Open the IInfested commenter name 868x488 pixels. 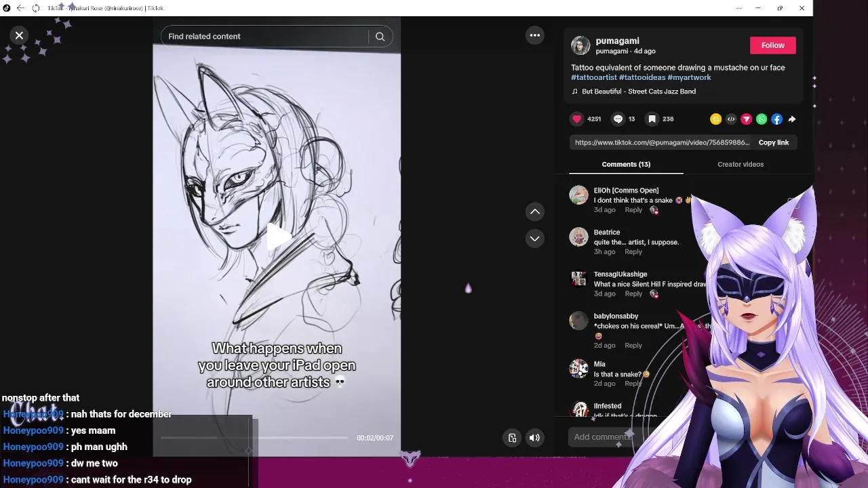(x=608, y=406)
